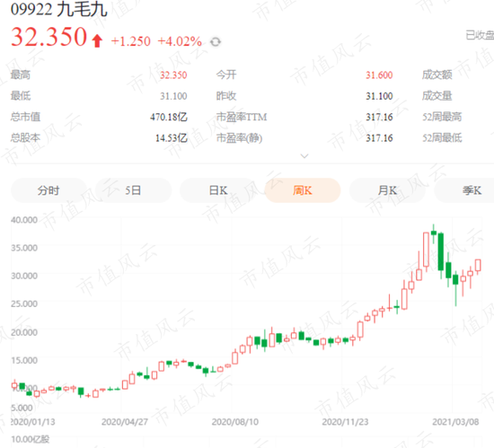Screen dimensions: 494x448
Task: Click the refresh icon beside +4.02%
Action: point(216,41)
